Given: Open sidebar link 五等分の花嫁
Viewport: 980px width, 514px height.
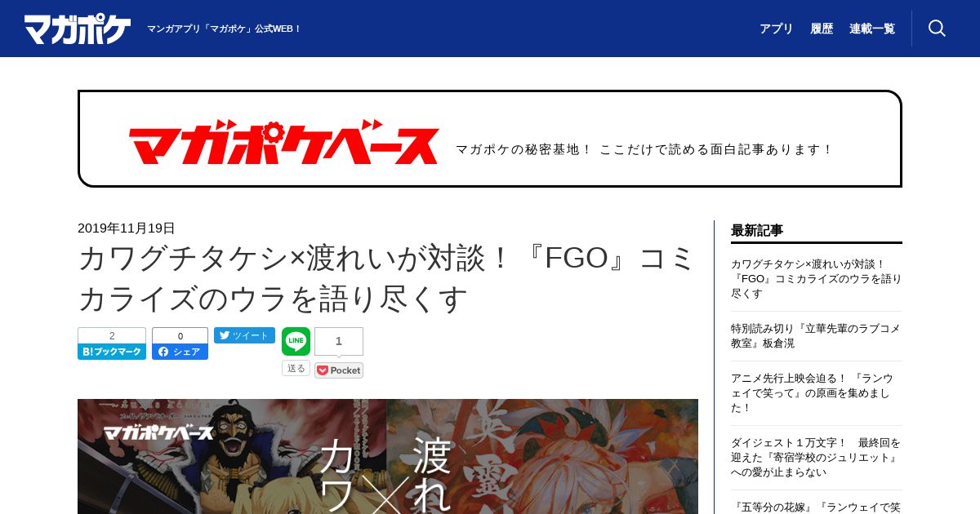Looking at the screenshot, I should point(816,507).
